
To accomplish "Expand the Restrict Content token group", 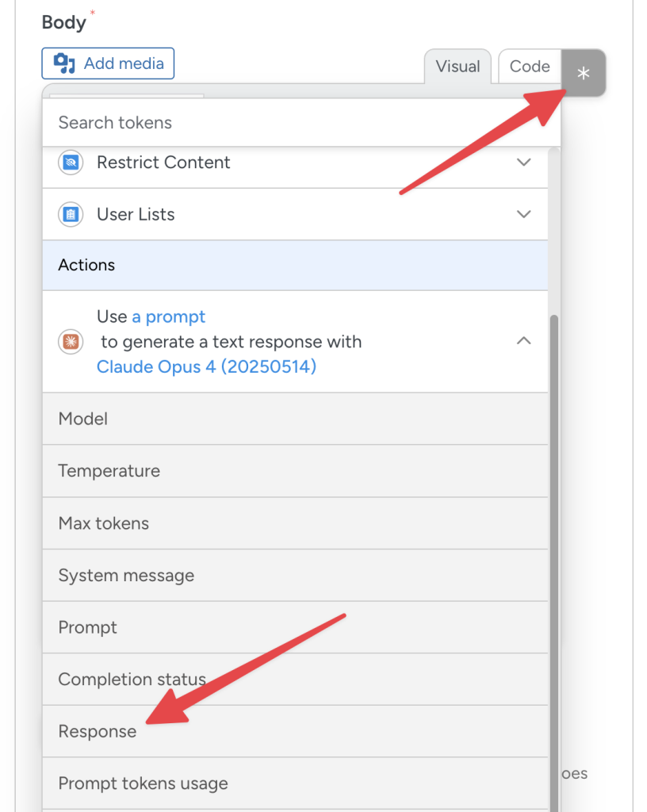I will click(523, 162).
